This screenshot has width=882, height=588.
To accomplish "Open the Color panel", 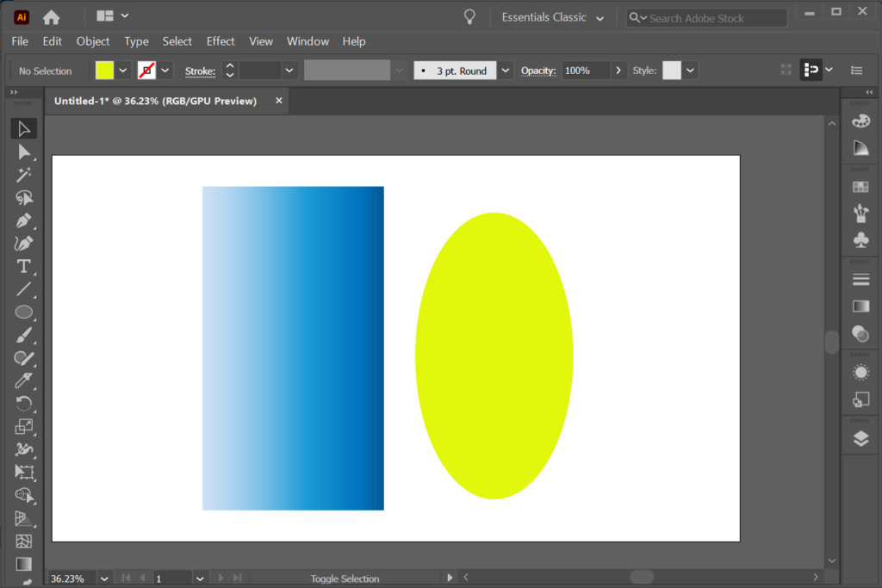I will point(860,120).
